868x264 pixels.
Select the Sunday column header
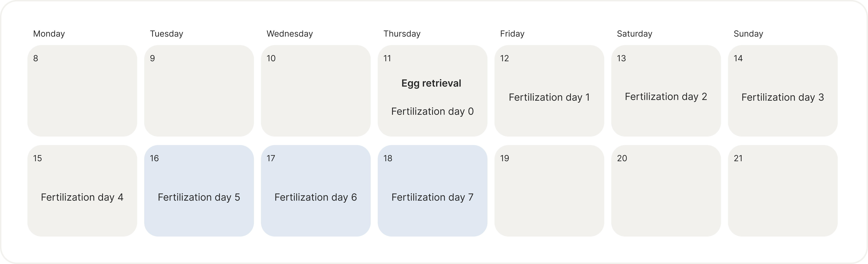tap(748, 34)
